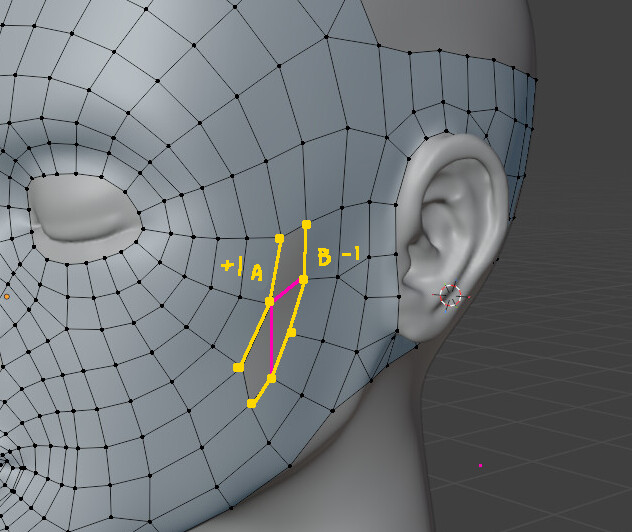The height and width of the screenshot is (532, 632).
Task: Click the 3D cursor beside the earlobe
Action: pyautogui.click(x=450, y=296)
